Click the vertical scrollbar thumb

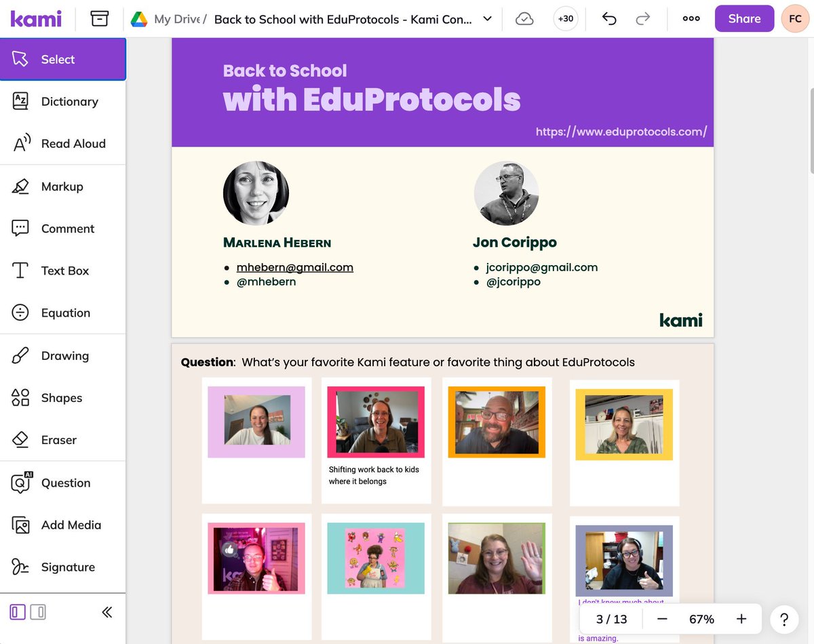click(811, 132)
